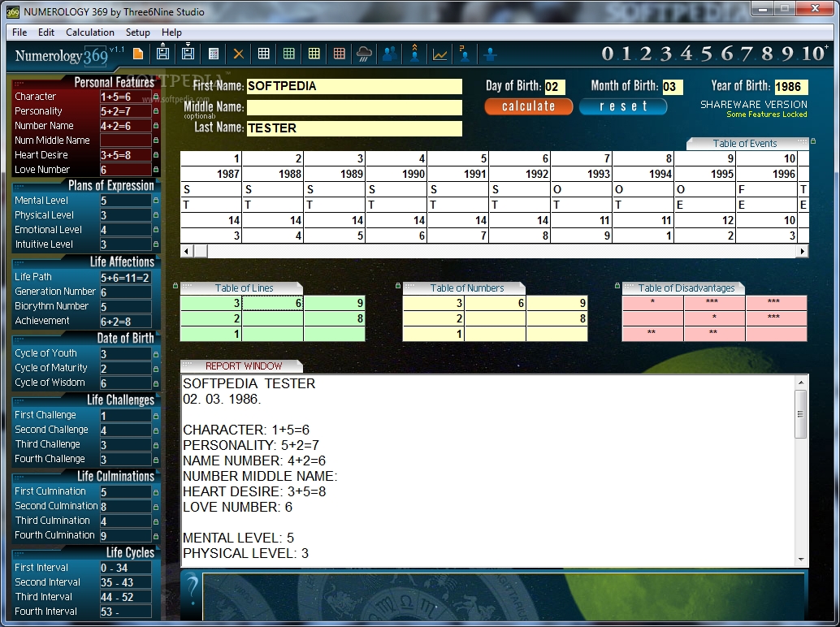
Task: Click the large question mark help icon
Action: coord(192,589)
